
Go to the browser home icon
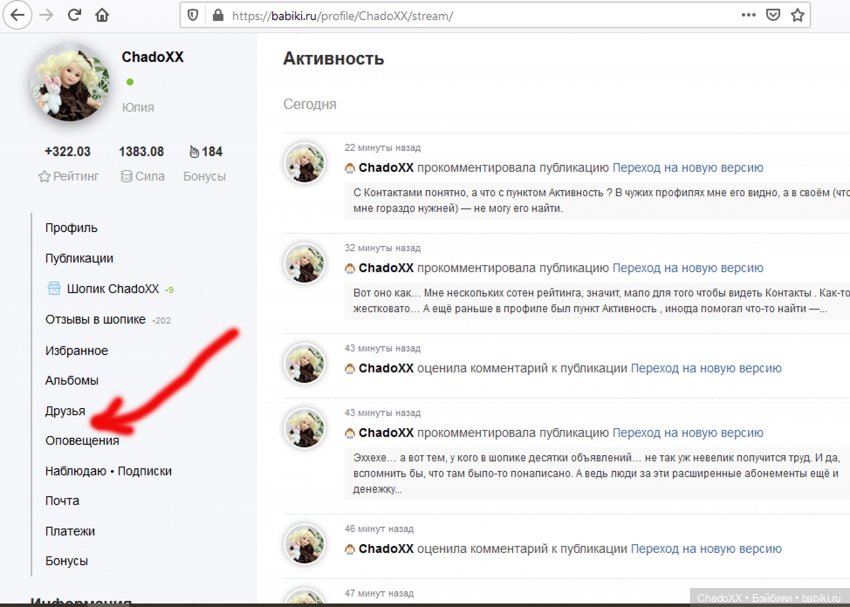pos(102,16)
